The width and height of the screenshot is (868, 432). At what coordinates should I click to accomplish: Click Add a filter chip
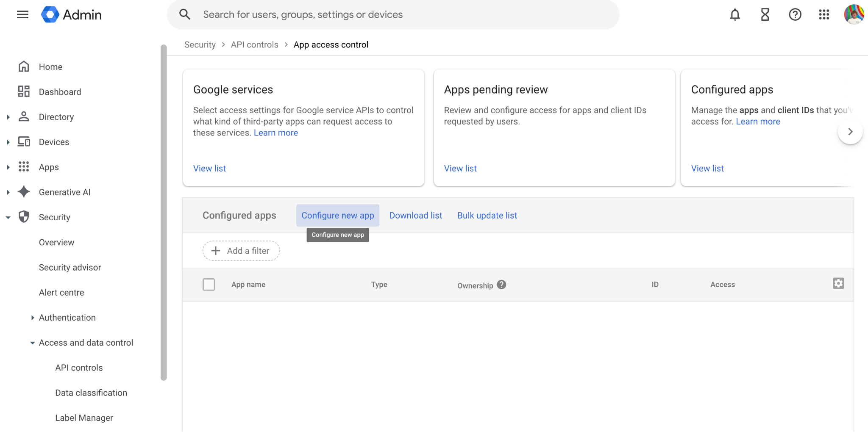pyautogui.click(x=241, y=251)
